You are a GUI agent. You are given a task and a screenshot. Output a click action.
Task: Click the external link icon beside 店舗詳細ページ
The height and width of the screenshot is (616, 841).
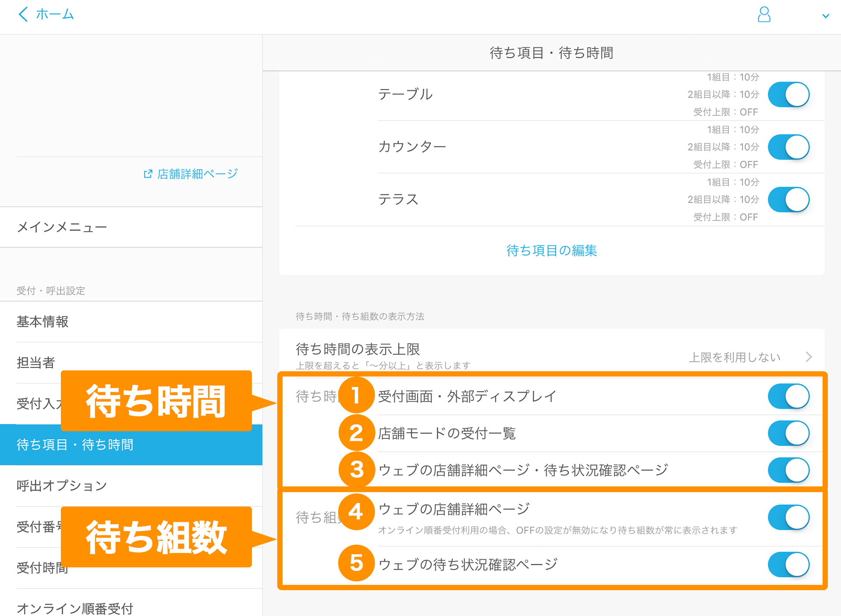click(x=148, y=174)
